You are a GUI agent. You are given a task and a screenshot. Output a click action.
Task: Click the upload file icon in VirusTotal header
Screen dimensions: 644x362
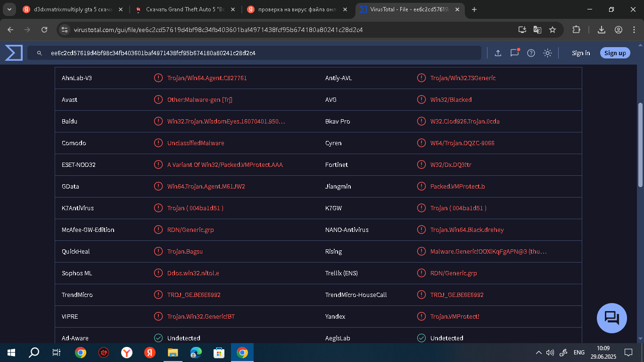point(498,53)
